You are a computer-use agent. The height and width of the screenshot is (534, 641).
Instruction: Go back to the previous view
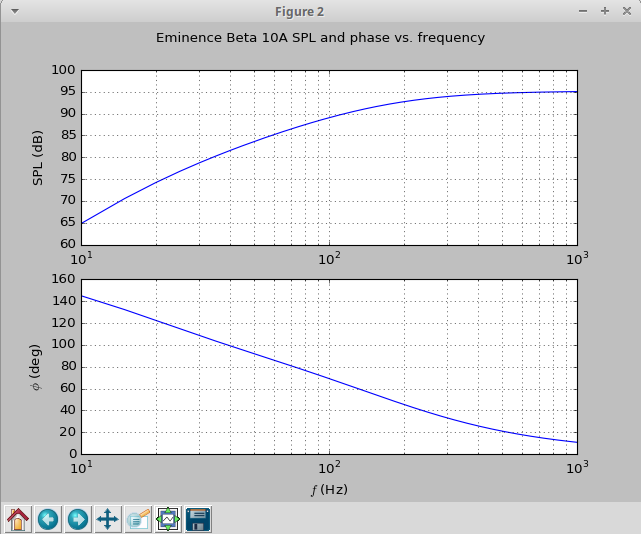pos(48,519)
